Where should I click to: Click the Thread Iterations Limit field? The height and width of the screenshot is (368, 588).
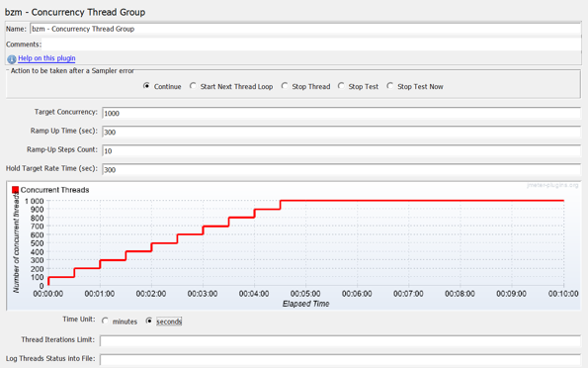click(340, 340)
